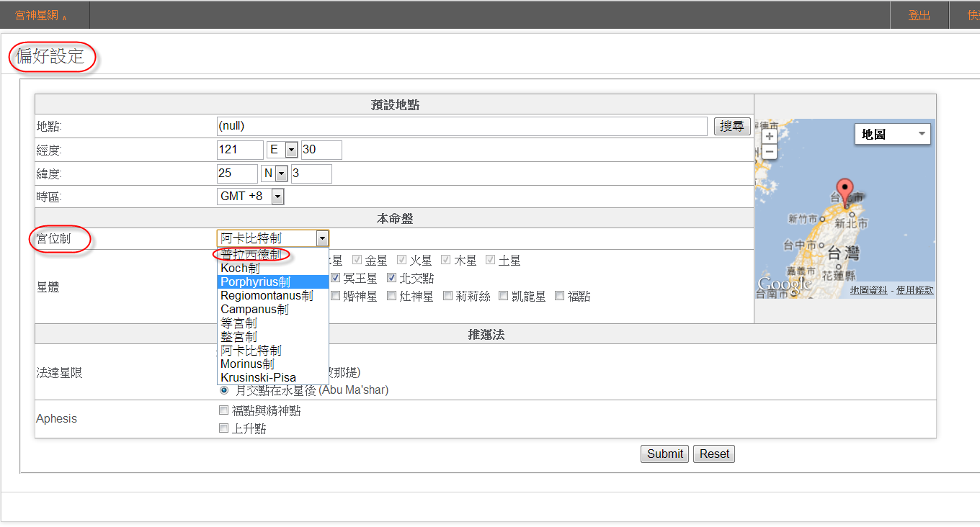This screenshot has height=527, width=980.
Task: Check the 凱龍星 checkbox
Action: point(504,296)
